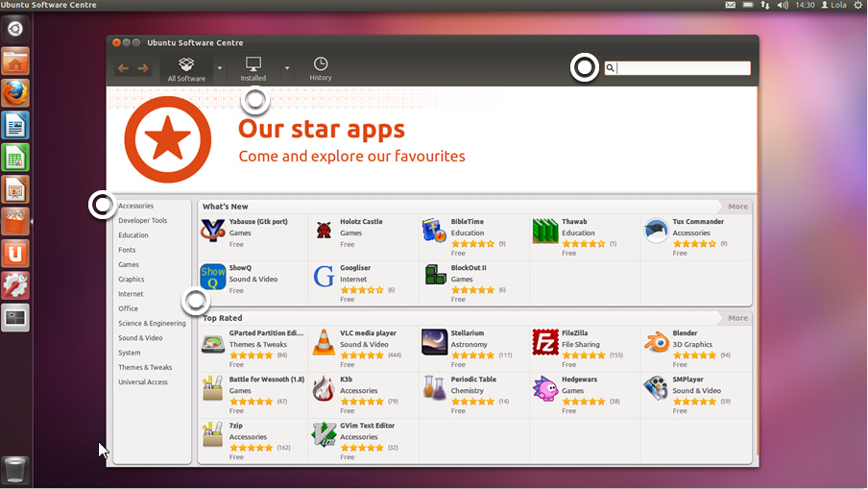The image size is (868, 490).
Task: Click the "File Sharing" label under FileZilla
Action: pyautogui.click(x=580, y=344)
